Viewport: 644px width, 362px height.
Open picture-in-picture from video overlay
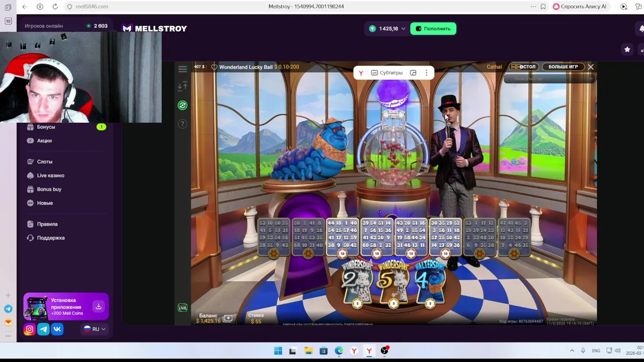(413, 73)
